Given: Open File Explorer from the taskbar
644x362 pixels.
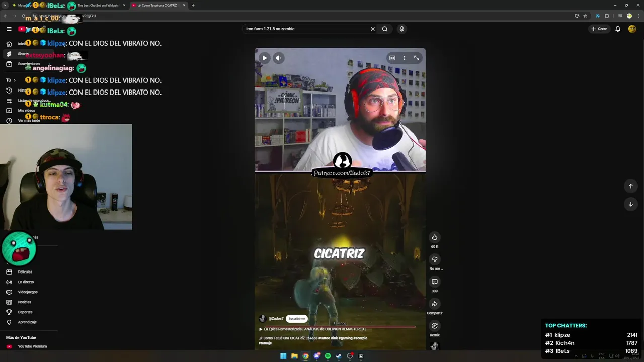Looking at the screenshot, I should point(294,356).
